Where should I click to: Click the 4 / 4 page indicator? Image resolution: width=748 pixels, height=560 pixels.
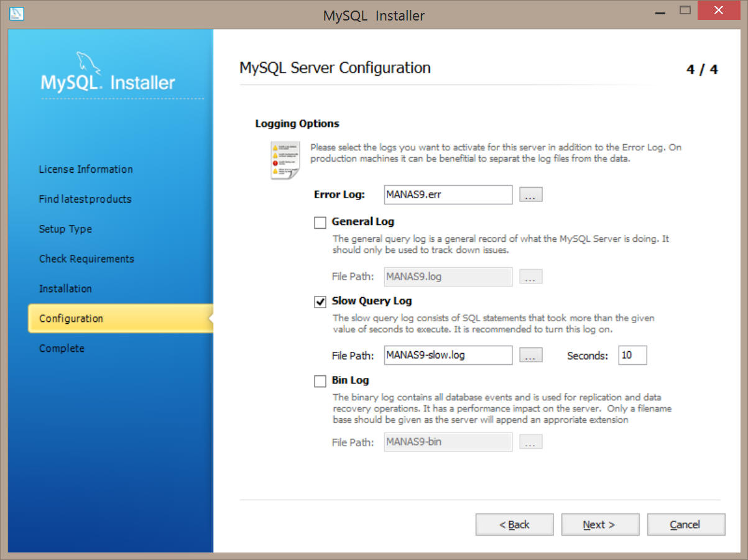click(702, 70)
